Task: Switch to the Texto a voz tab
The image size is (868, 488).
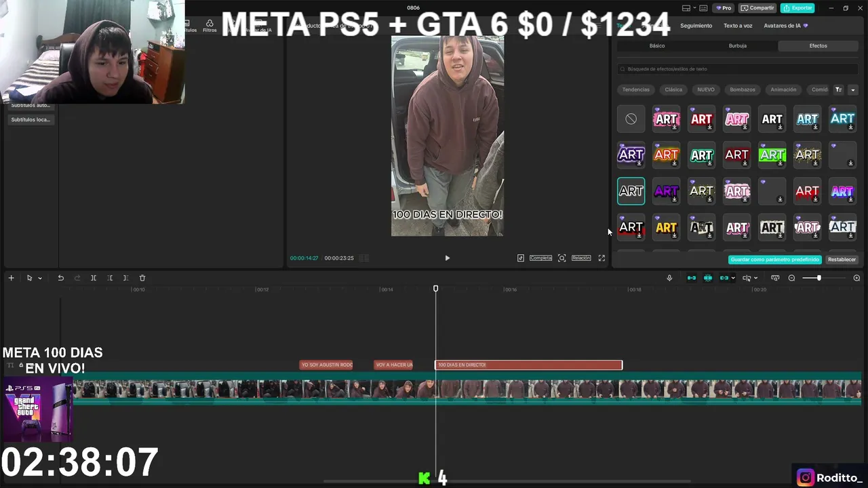Action: pos(738,26)
